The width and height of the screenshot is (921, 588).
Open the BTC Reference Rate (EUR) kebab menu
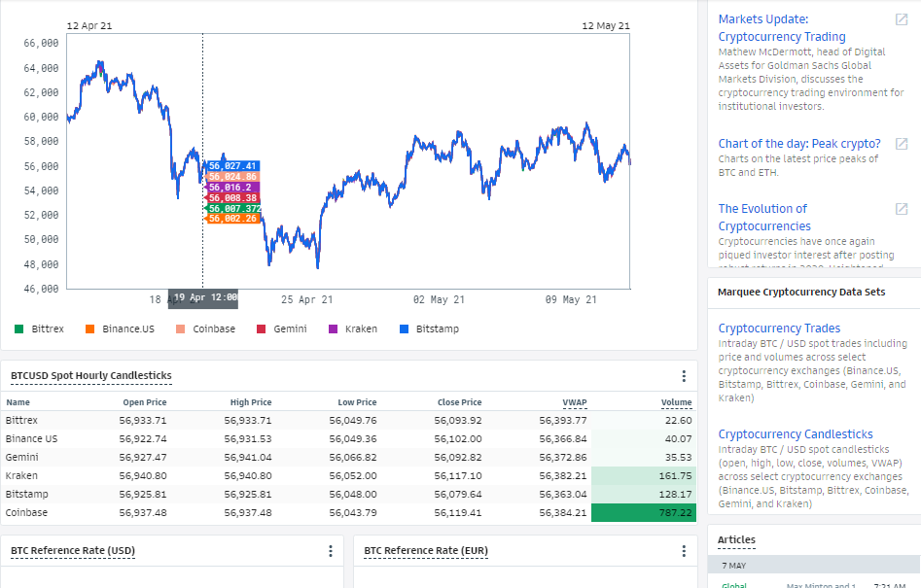pyautogui.click(x=684, y=551)
